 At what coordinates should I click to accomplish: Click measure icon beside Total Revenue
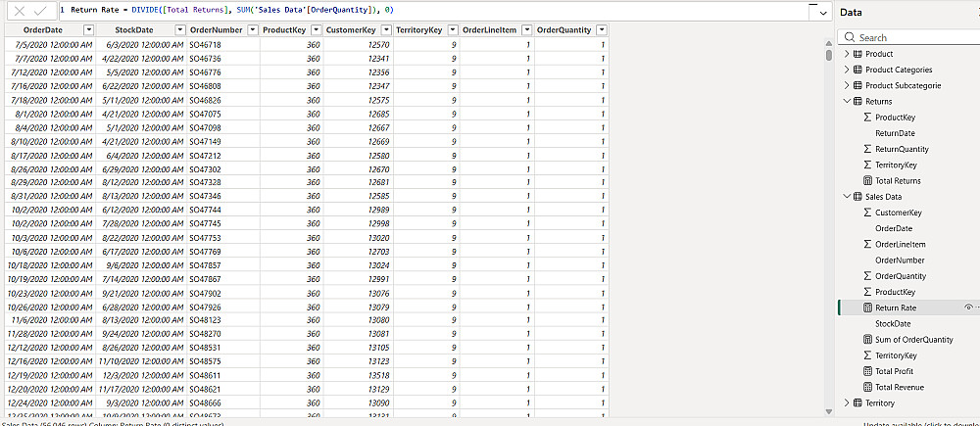pos(867,387)
